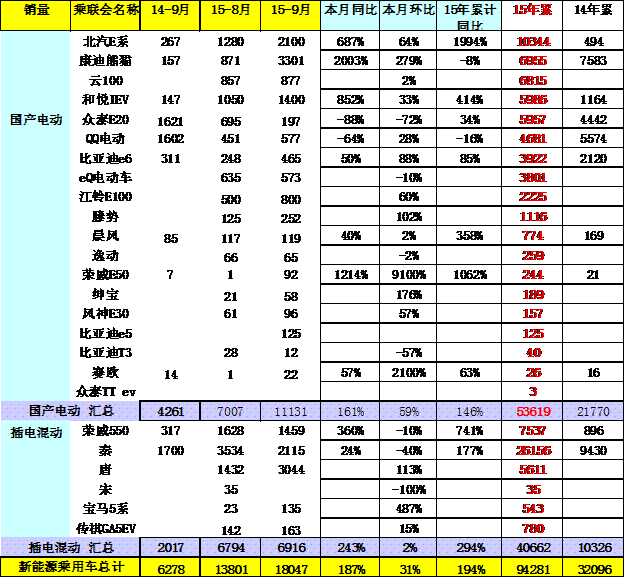Image resolution: width=625 pixels, height=578 pixels.
Task: Click the 众泰TT ev row name
Action: [x=106, y=392]
